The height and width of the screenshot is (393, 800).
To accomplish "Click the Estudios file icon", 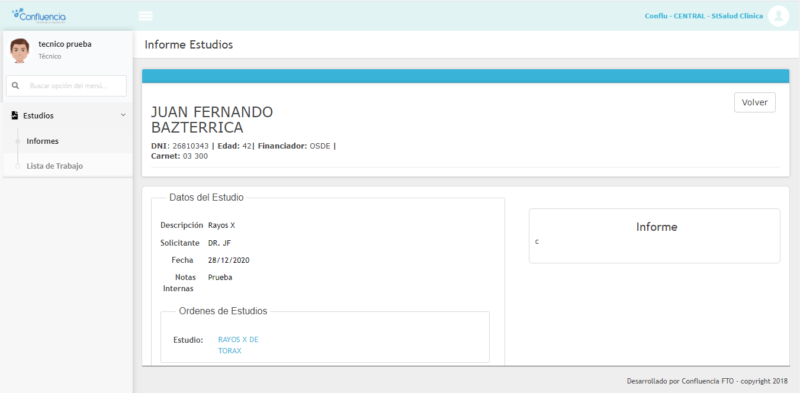I will 14,116.
